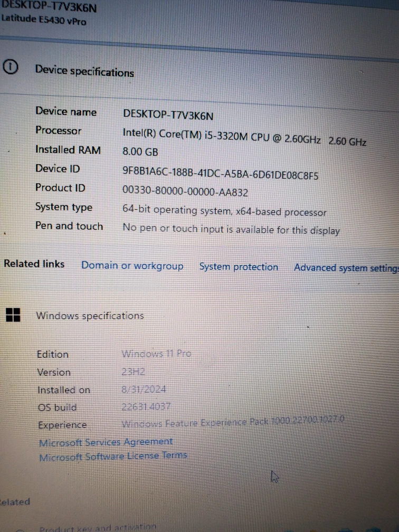Select the Device ID value 9F8B1A6C-188B-41DC
Screen dimensions: 399x532
(220, 173)
